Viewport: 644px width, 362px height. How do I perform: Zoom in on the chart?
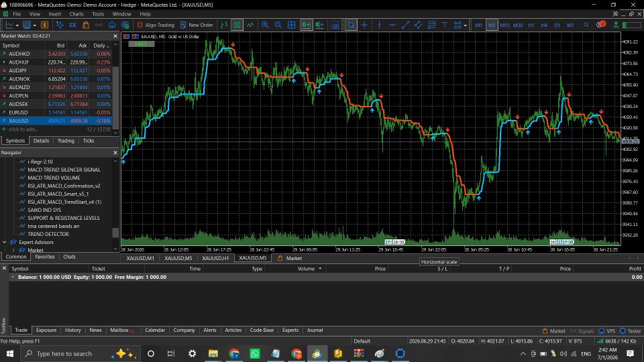(x=265, y=25)
